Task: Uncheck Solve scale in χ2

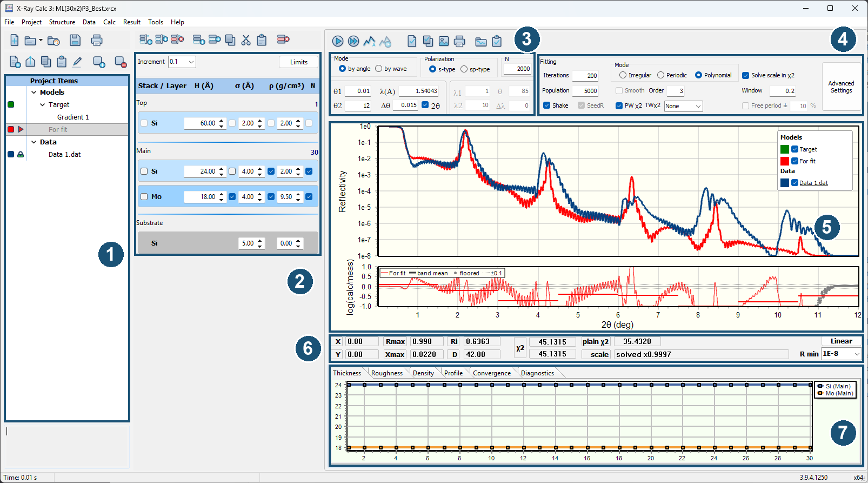Action: [x=746, y=75]
